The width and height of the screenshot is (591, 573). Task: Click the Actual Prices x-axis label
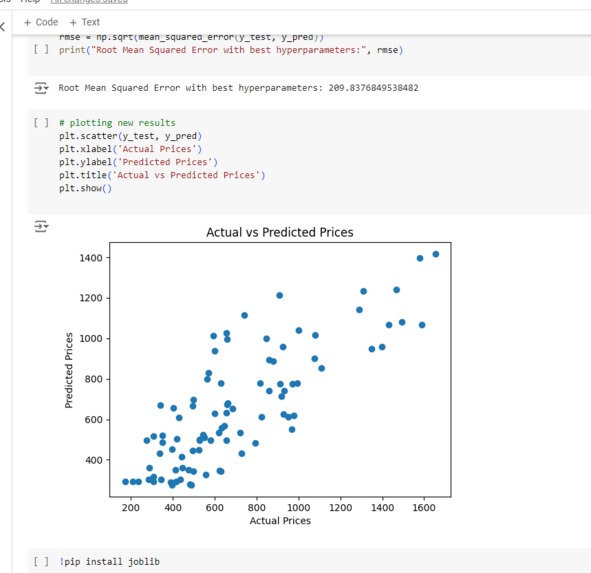pyautogui.click(x=280, y=521)
